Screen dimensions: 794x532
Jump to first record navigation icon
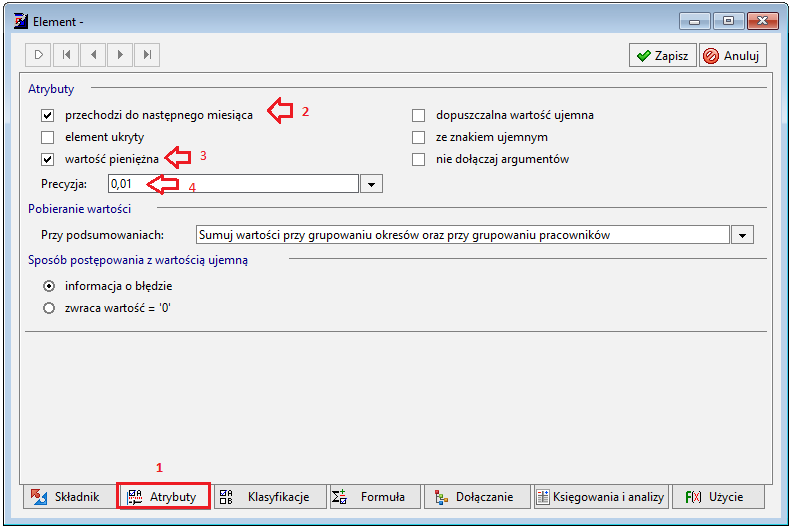click(66, 55)
